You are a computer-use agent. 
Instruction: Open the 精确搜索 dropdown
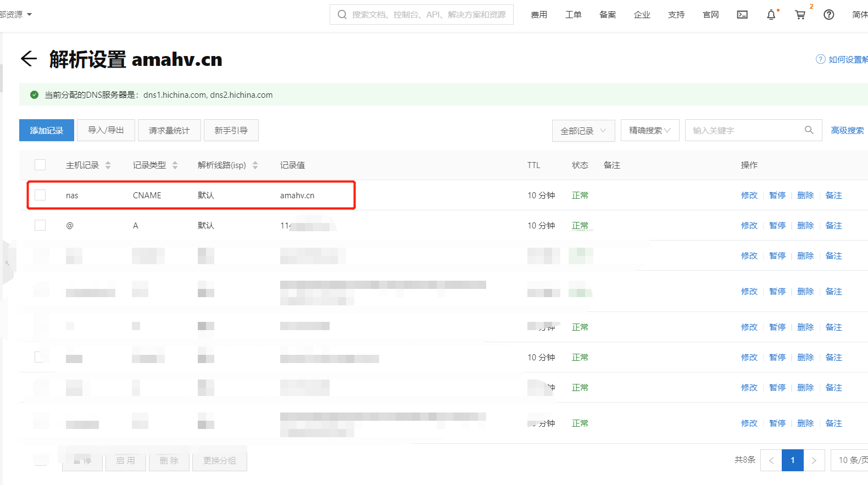coord(650,130)
